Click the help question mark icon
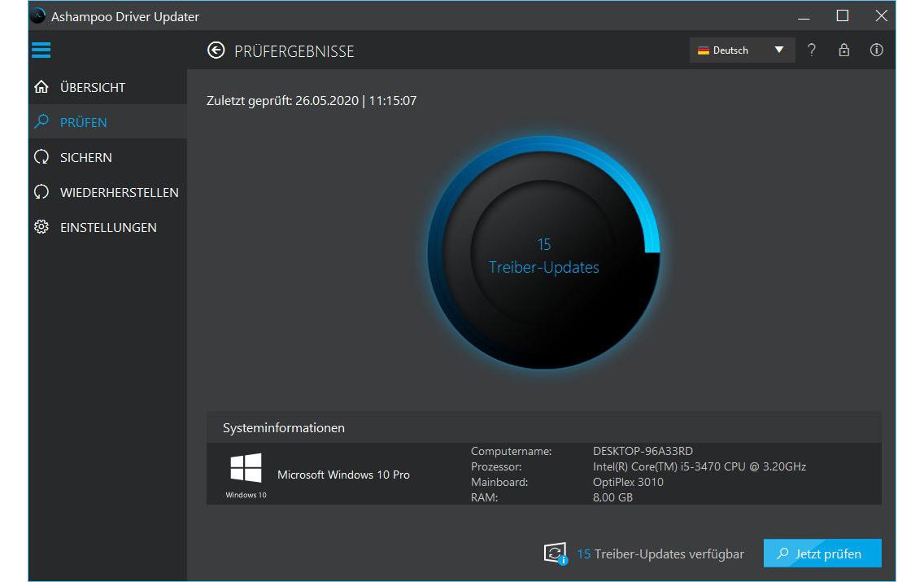This screenshot has width=924, height=582. tap(811, 50)
